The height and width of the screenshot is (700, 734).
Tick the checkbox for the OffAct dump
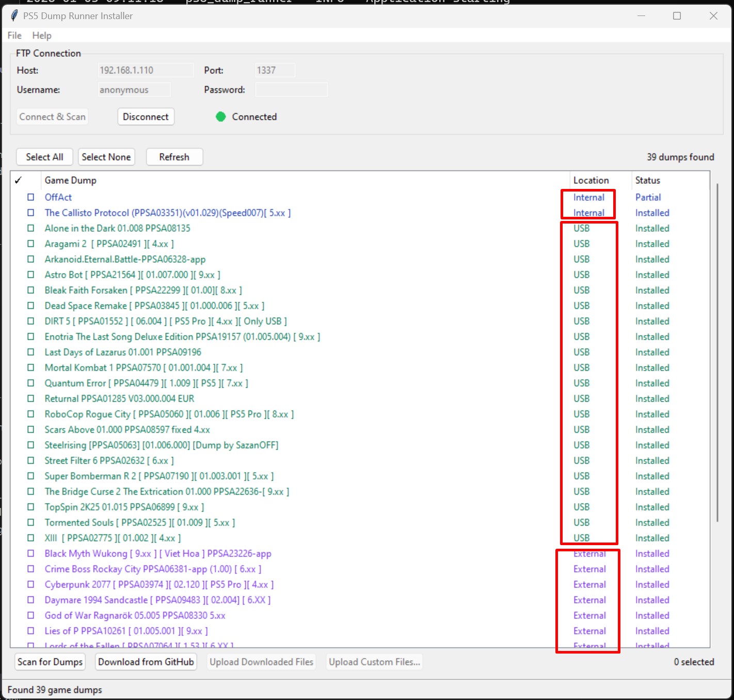pos(31,197)
